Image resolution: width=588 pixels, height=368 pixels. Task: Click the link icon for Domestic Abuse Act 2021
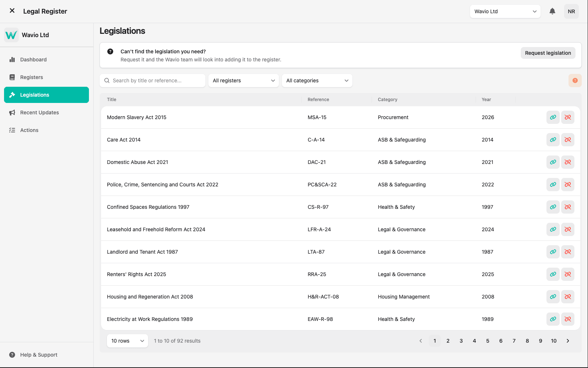(553, 162)
